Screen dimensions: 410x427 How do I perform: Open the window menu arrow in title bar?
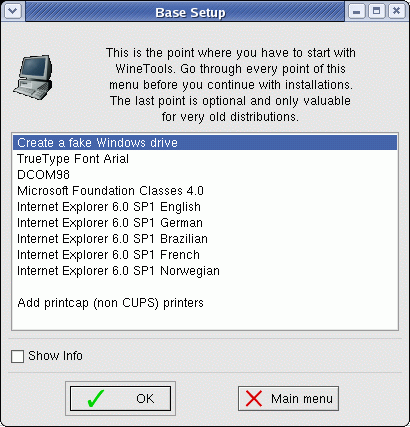pyautogui.click(x=13, y=11)
